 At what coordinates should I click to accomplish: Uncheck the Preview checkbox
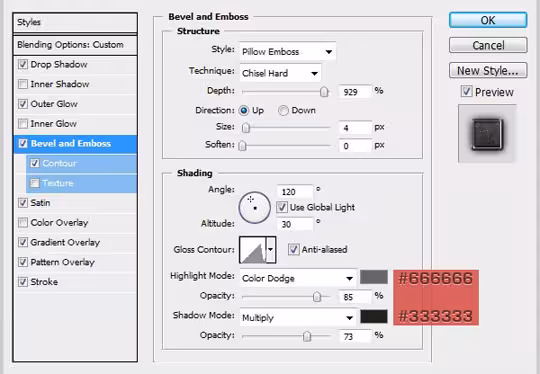coord(466,92)
